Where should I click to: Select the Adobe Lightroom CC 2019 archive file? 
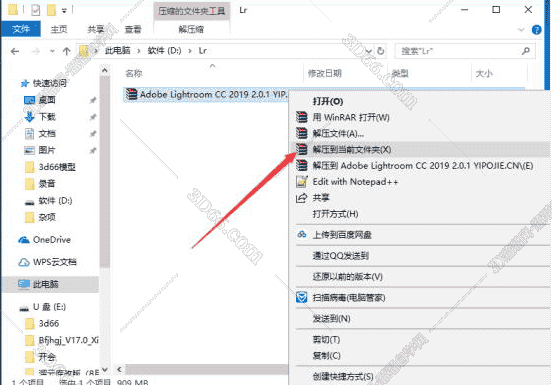tap(206, 95)
